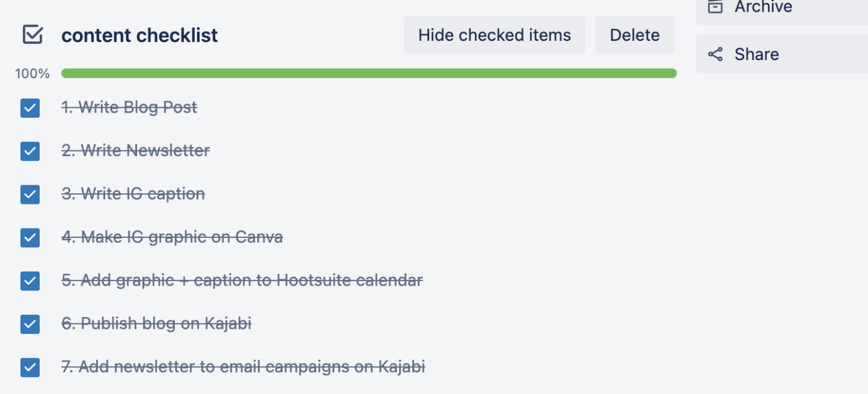Uncheck the Write Blog Post checkbox
This screenshot has height=394, width=868.
coord(30,108)
